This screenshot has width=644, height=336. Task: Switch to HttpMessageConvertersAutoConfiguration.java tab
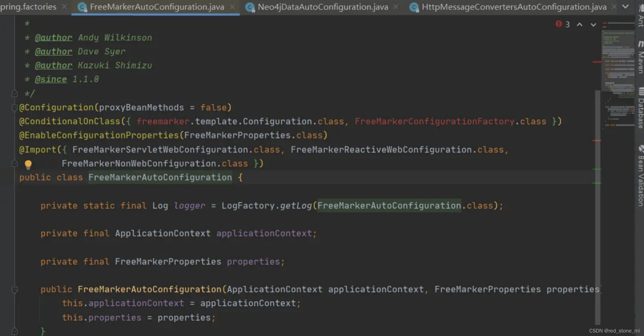(514, 7)
